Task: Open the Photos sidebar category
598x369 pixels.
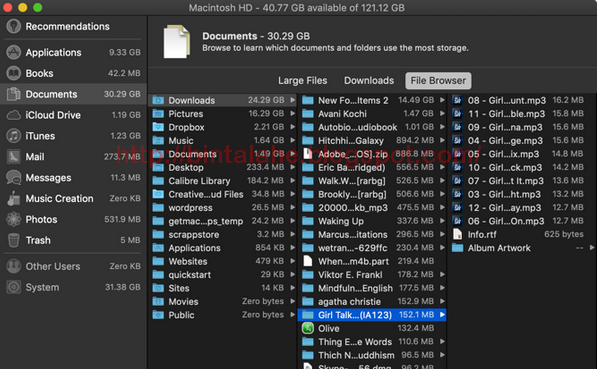Action: coord(73,219)
